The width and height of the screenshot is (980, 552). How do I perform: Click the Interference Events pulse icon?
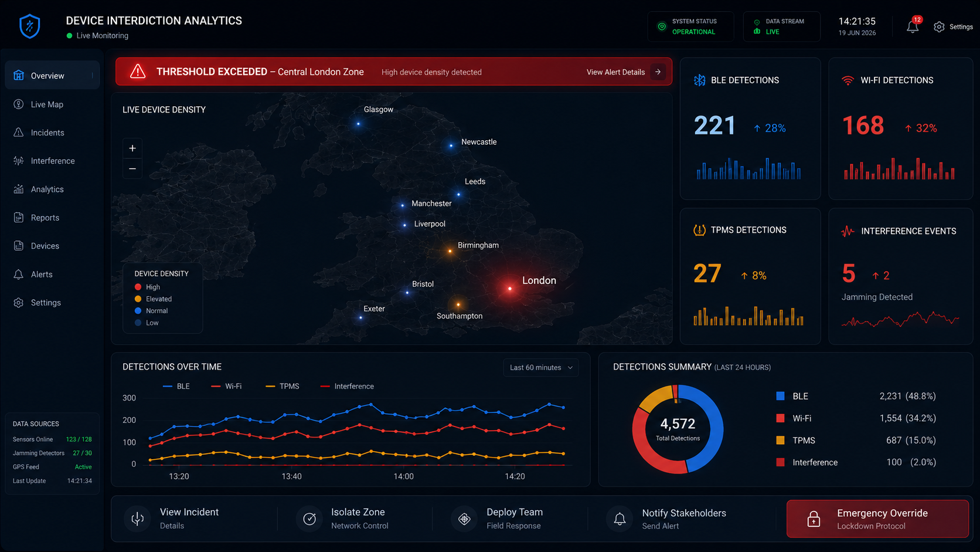848,231
